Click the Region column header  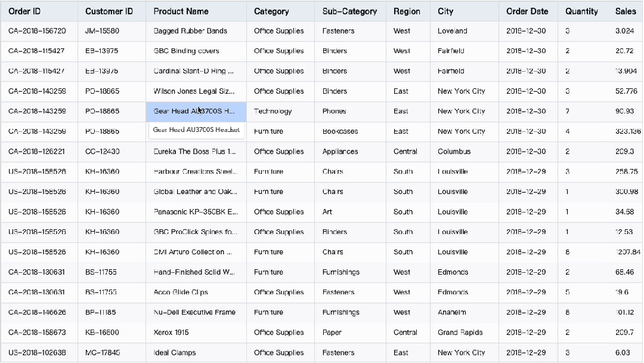coord(407,11)
